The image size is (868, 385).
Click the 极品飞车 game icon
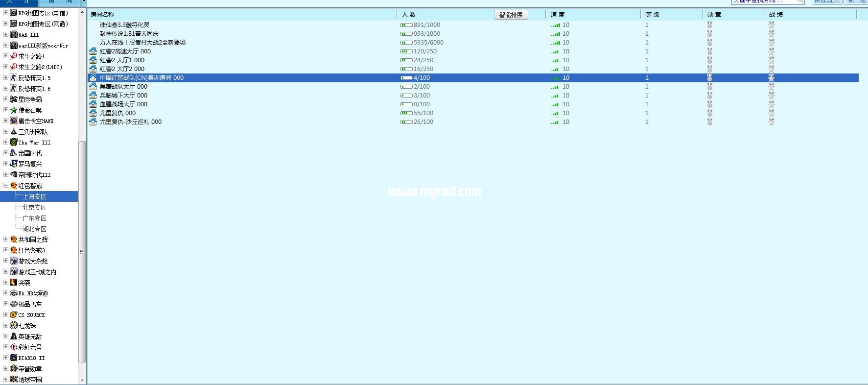pos(14,304)
